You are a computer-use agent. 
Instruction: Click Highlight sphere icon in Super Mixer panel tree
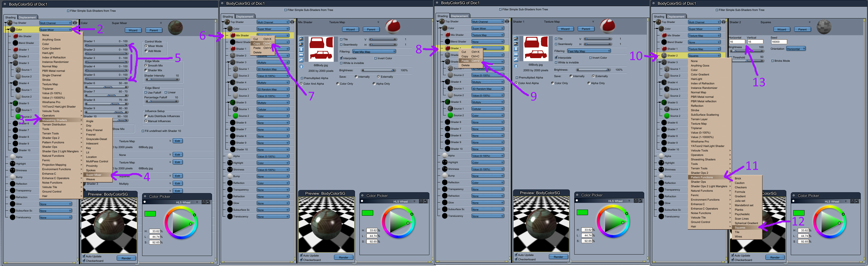coord(13,164)
